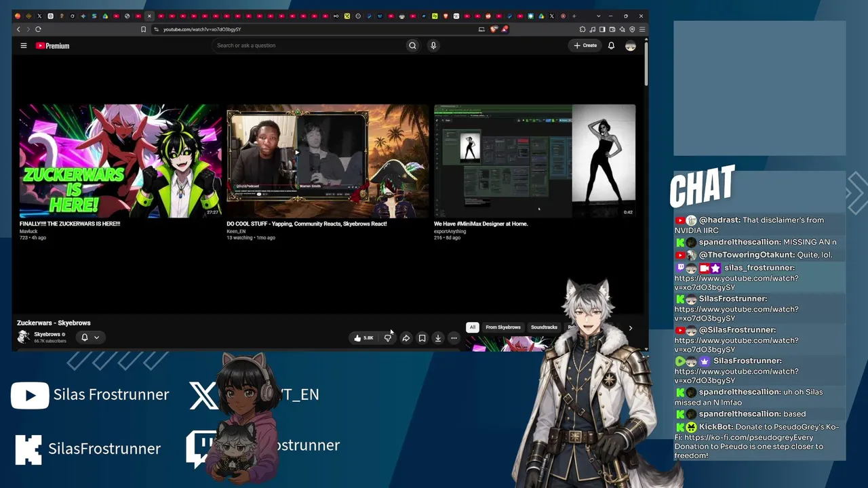Image resolution: width=868 pixels, height=488 pixels.
Task: Bookmark this page with the bookmark icon
Action: tap(143, 29)
